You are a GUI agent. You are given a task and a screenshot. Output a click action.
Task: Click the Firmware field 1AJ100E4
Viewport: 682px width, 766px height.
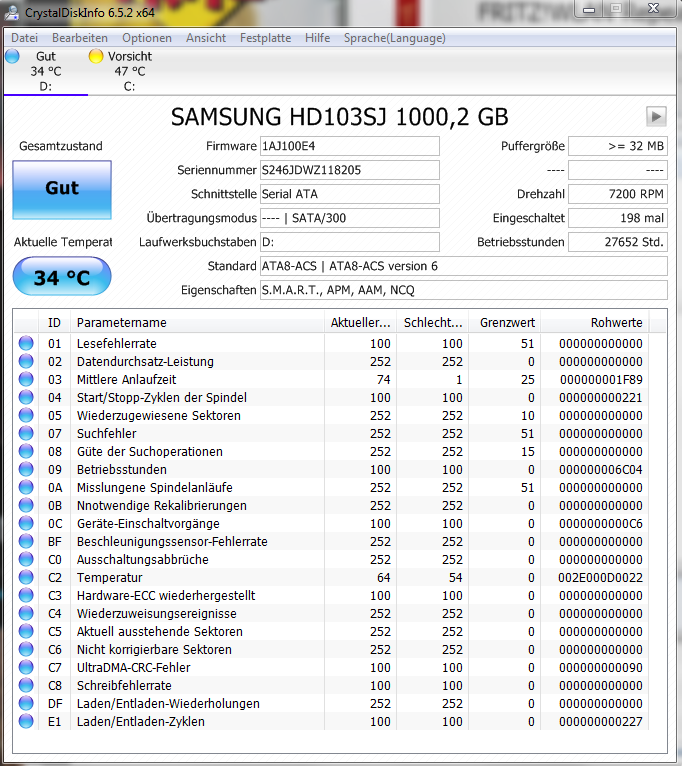pos(349,146)
